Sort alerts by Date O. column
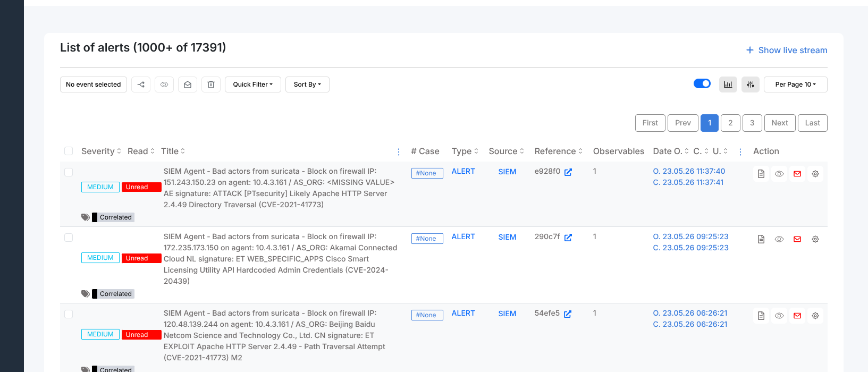 pyautogui.click(x=671, y=151)
